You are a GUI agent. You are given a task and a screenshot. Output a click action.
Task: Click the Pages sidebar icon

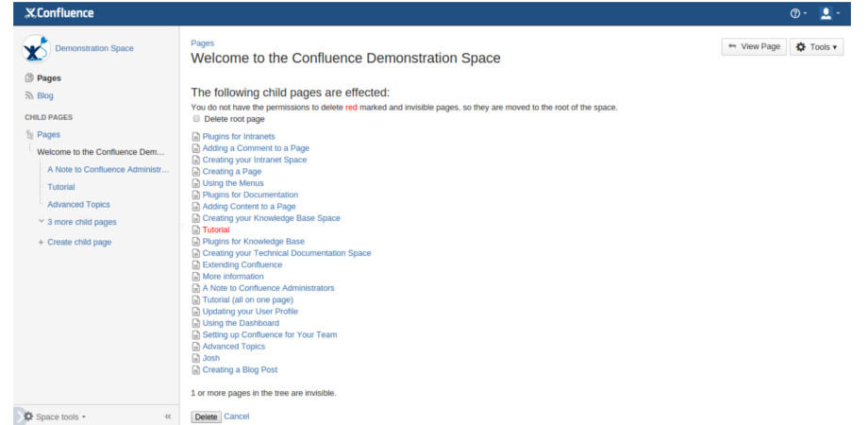pyautogui.click(x=29, y=78)
